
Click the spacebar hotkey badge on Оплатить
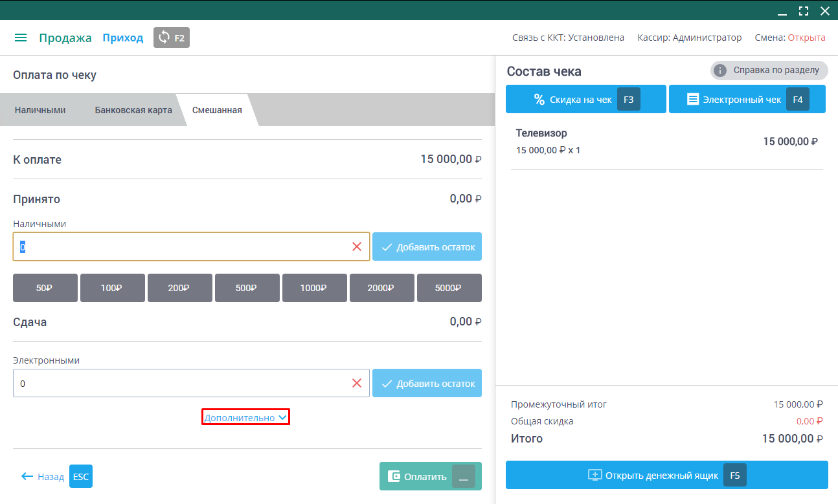(x=464, y=476)
